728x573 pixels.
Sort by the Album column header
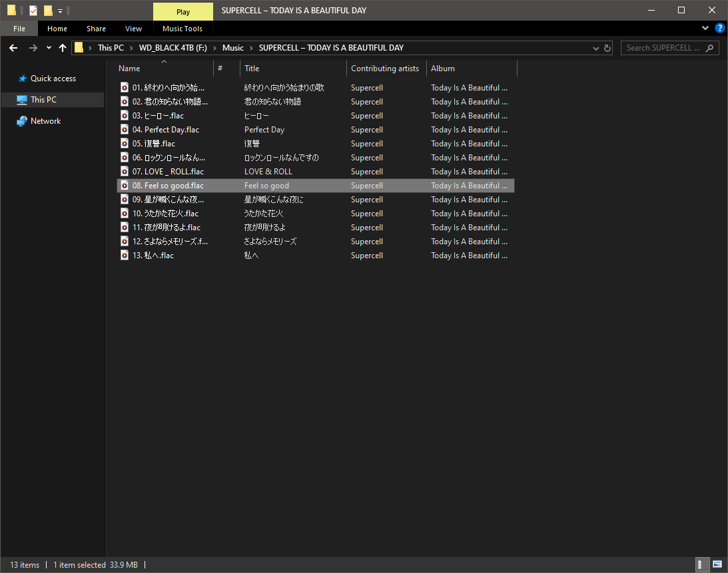pyautogui.click(x=472, y=68)
